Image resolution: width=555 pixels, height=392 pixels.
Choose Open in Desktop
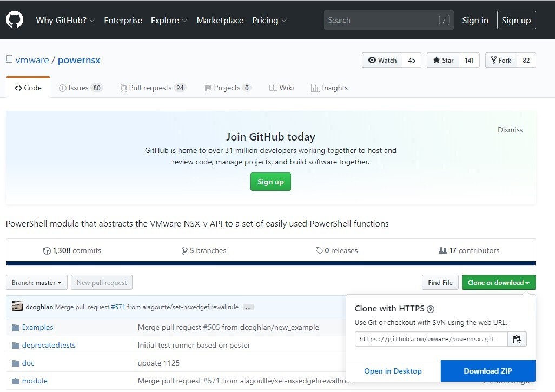[x=393, y=371]
